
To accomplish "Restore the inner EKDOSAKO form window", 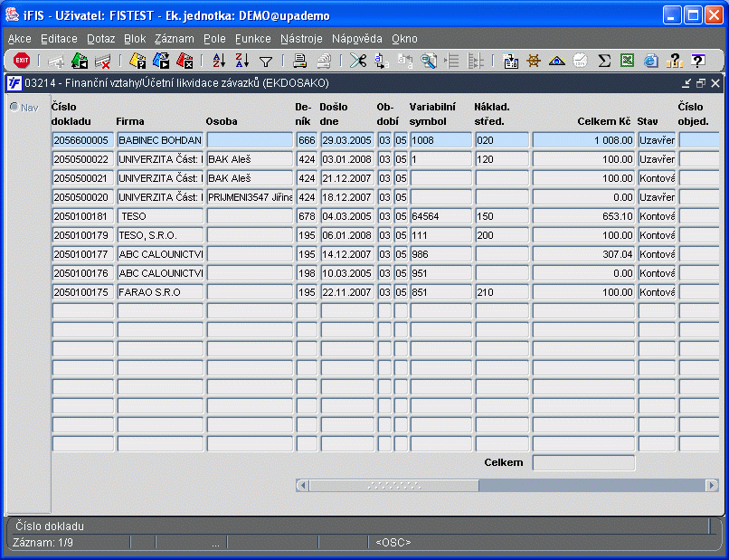I will click(x=701, y=83).
